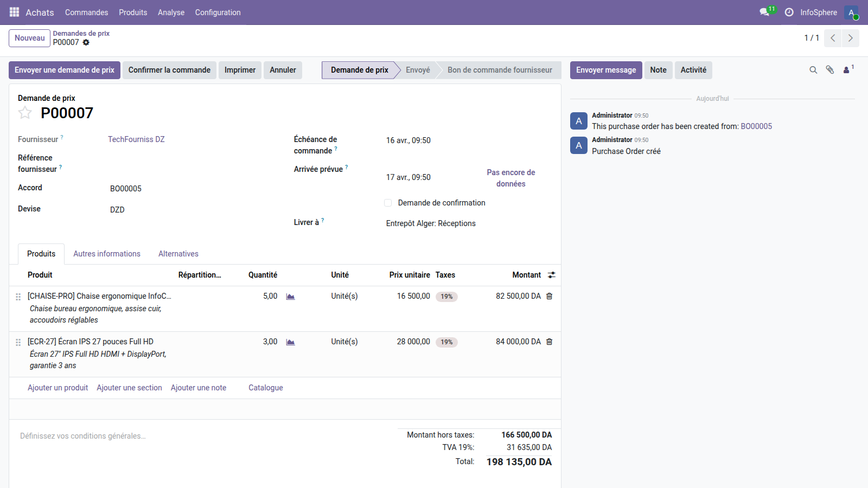Open optional columns settings in table header
This screenshot has height=488, width=868.
tap(551, 275)
